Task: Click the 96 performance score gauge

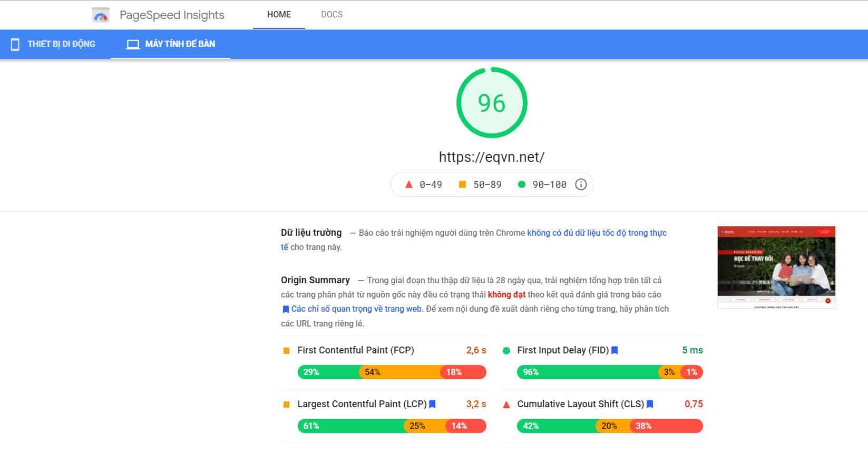Action: pyautogui.click(x=492, y=103)
